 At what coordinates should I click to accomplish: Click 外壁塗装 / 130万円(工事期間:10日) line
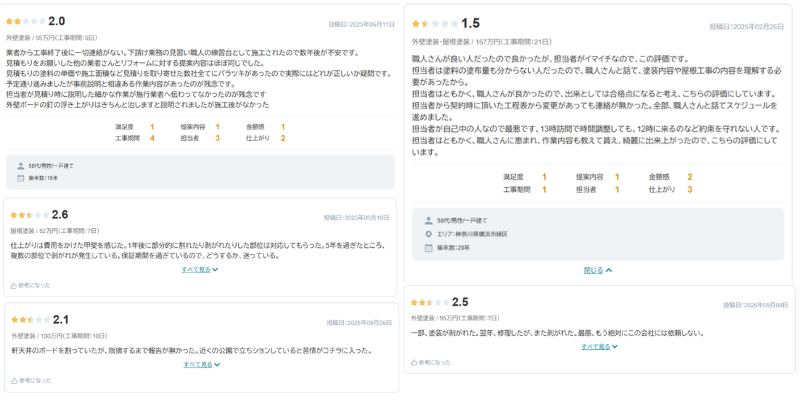click(x=60, y=336)
